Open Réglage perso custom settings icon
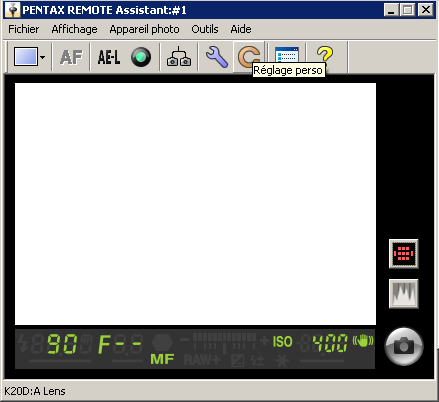 click(249, 56)
